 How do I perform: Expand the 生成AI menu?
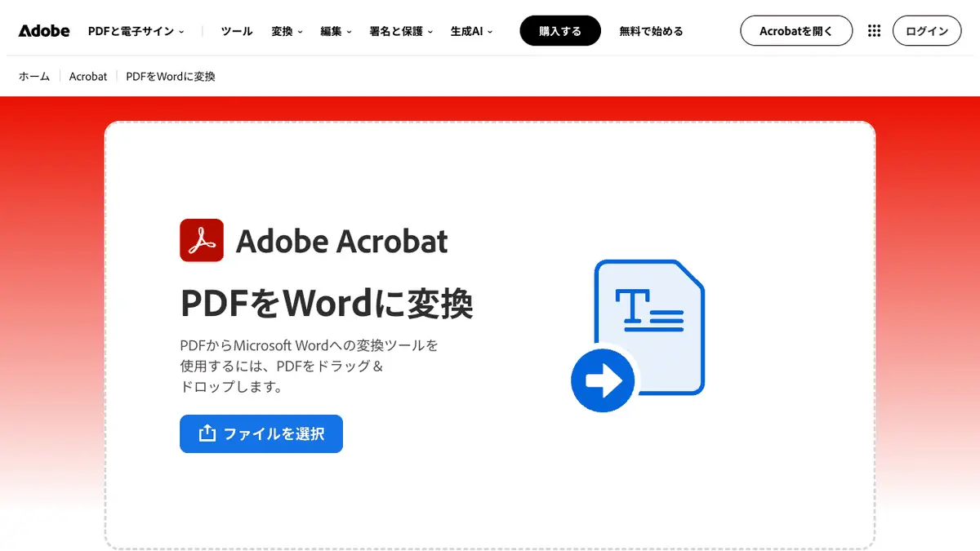(x=471, y=31)
